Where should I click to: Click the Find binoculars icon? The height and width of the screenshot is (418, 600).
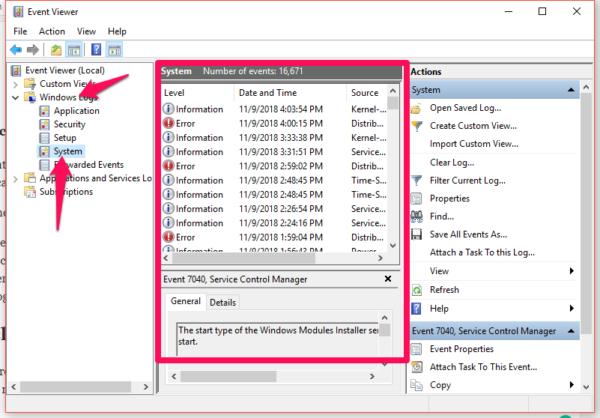(416, 216)
